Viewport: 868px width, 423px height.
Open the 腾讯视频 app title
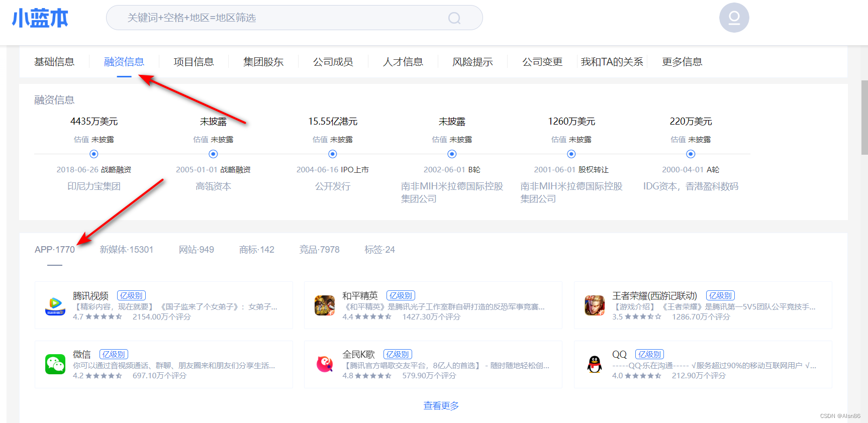(x=90, y=296)
